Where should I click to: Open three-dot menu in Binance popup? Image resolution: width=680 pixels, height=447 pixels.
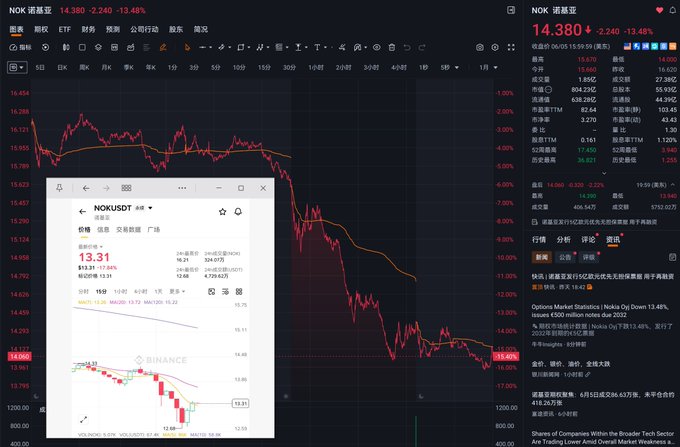[182, 188]
